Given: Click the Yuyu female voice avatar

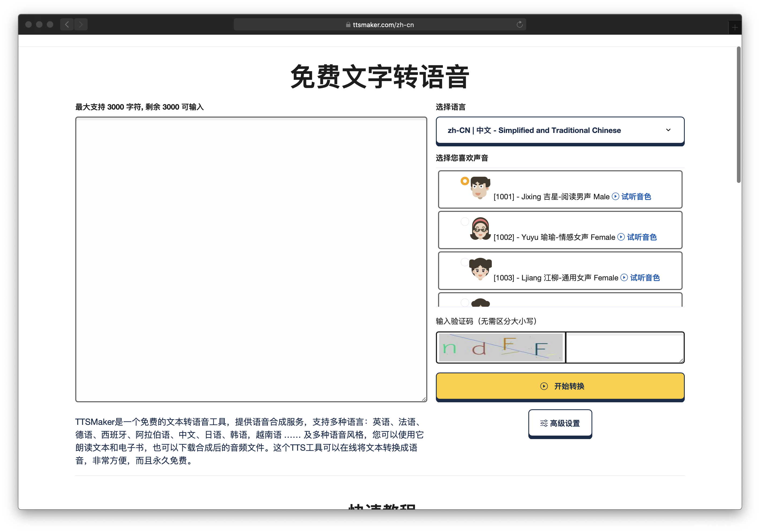Looking at the screenshot, I should click(x=480, y=229).
